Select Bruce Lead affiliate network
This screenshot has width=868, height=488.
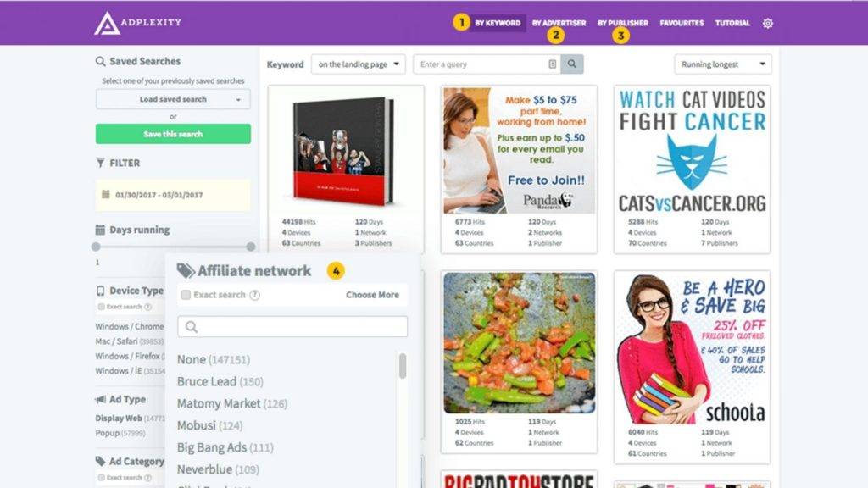[x=220, y=382]
